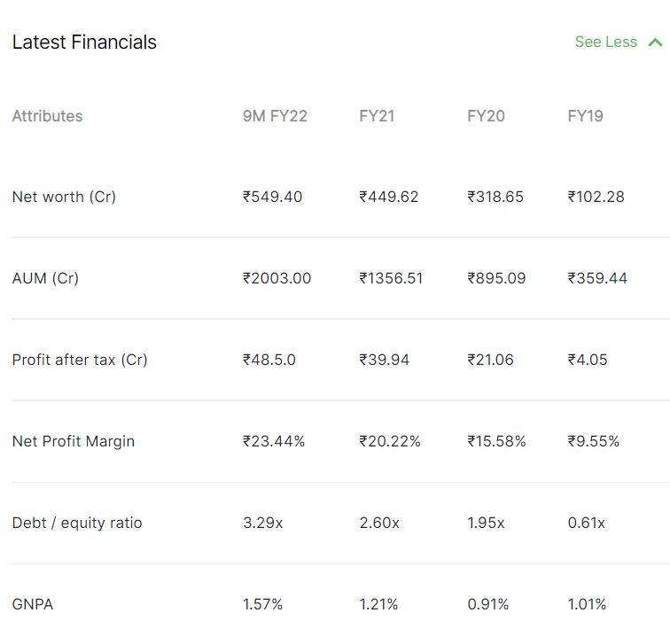Click the ₹15.58% net profit margin value

point(496,441)
